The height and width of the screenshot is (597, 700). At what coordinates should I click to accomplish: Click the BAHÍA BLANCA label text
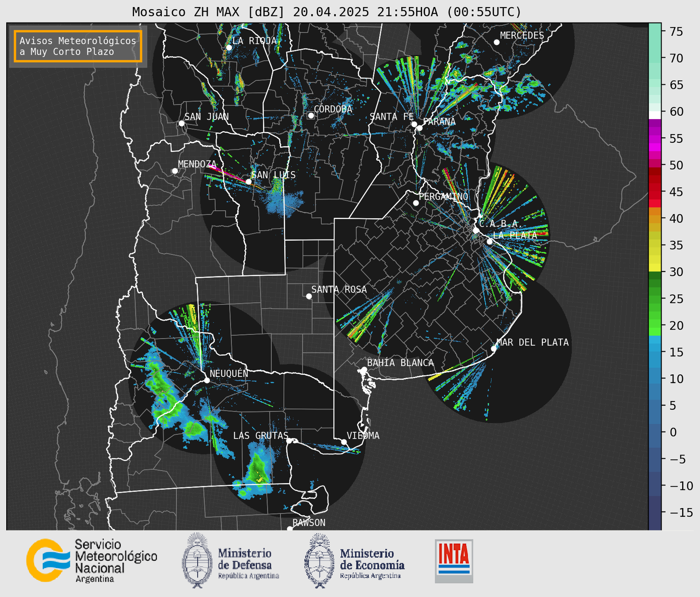point(400,363)
